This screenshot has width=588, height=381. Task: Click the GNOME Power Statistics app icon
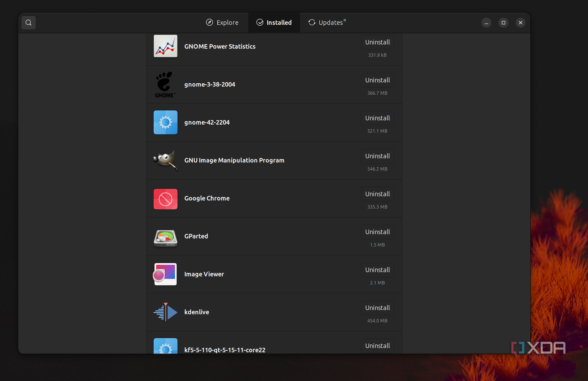click(x=165, y=46)
